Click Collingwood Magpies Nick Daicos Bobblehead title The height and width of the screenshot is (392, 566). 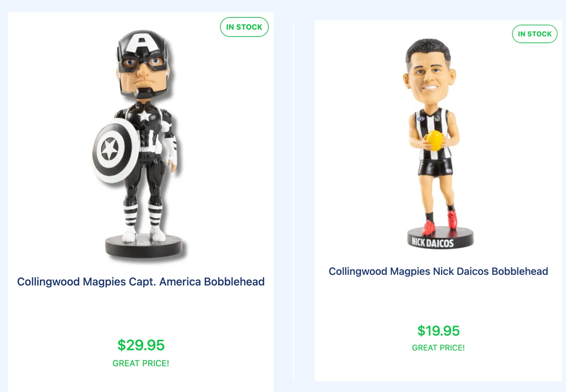[438, 271]
